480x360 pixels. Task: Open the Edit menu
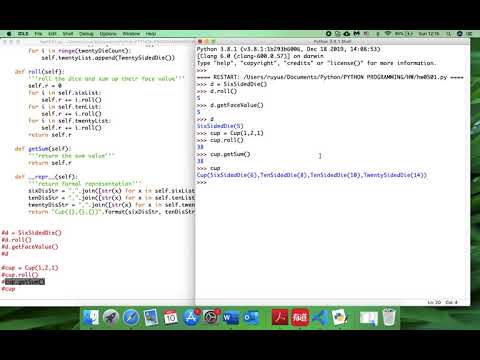click(x=52, y=34)
